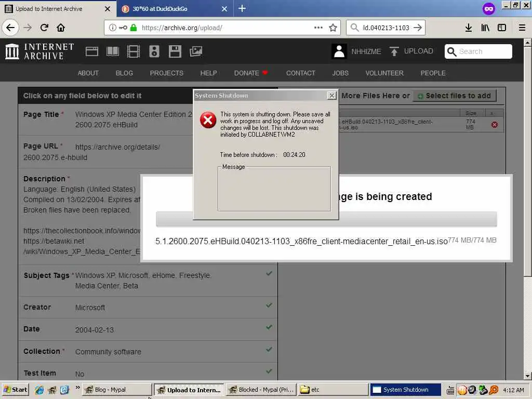Expand quick launch overflow chevron
The image size is (532, 399).
(x=78, y=387)
